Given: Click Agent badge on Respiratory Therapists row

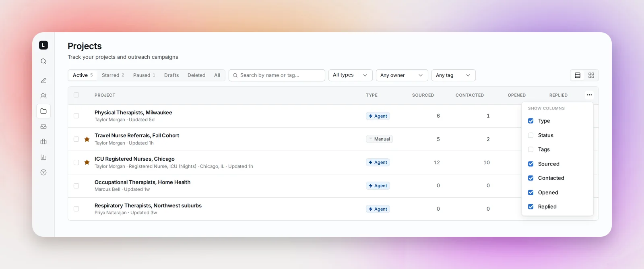Looking at the screenshot, I should [x=378, y=209].
